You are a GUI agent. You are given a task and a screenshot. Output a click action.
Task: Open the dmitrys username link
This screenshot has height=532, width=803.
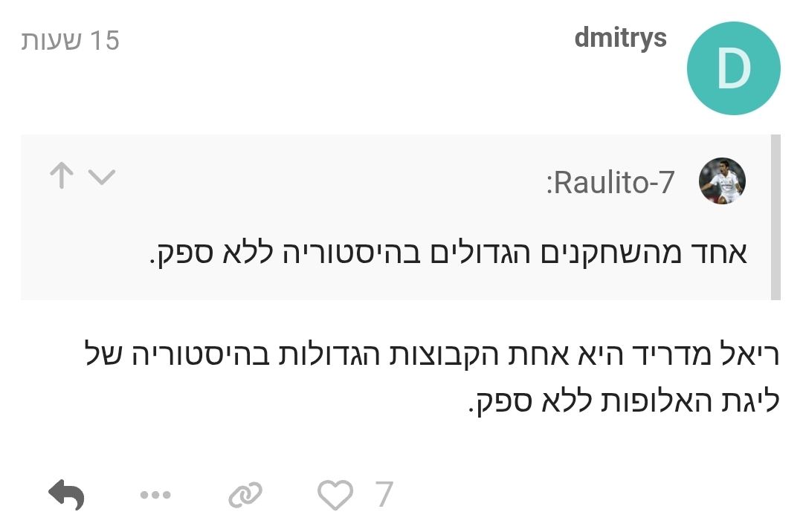pyautogui.click(x=620, y=38)
